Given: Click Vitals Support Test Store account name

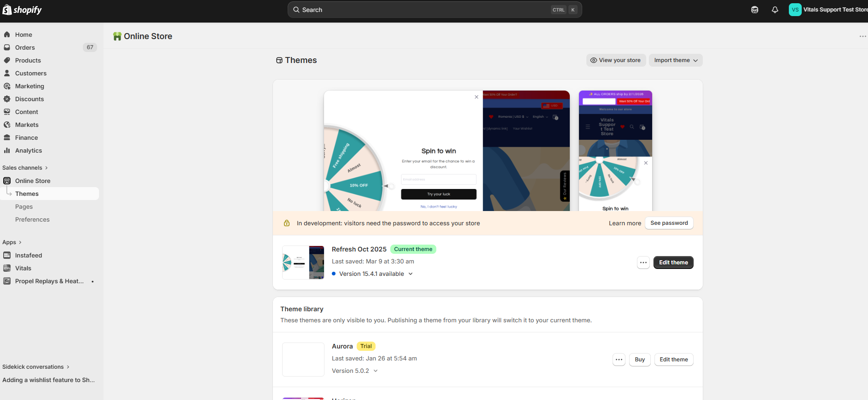Looking at the screenshot, I should pyautogui.click(x=835, y=10).
